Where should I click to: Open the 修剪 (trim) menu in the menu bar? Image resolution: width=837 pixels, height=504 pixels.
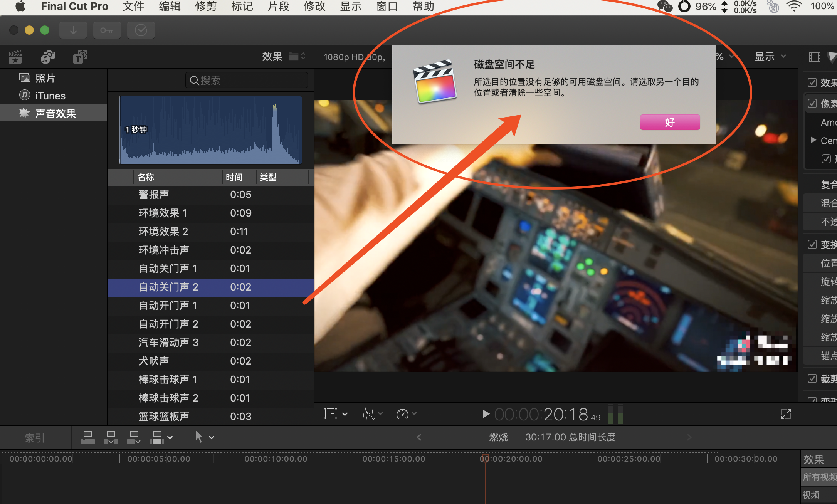[206, 7]
